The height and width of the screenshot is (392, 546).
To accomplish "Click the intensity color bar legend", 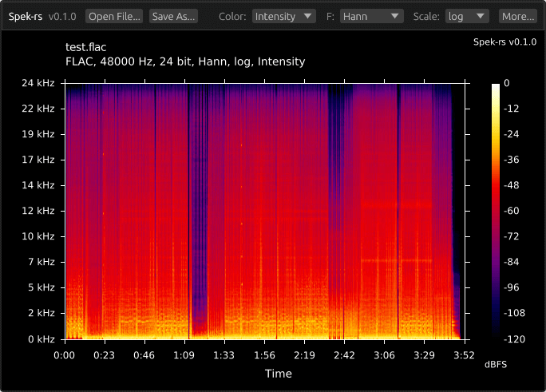I will pos(495,211).
